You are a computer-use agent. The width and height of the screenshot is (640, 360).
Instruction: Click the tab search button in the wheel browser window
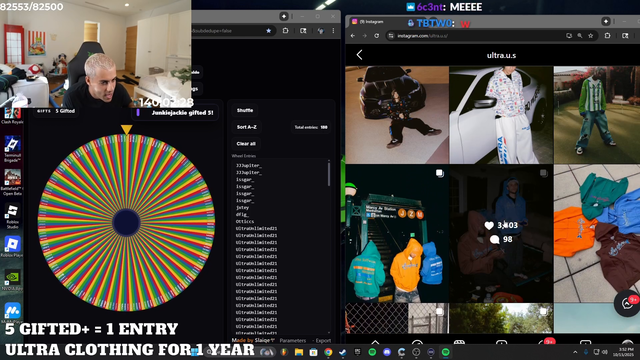(x=284, y=16)
